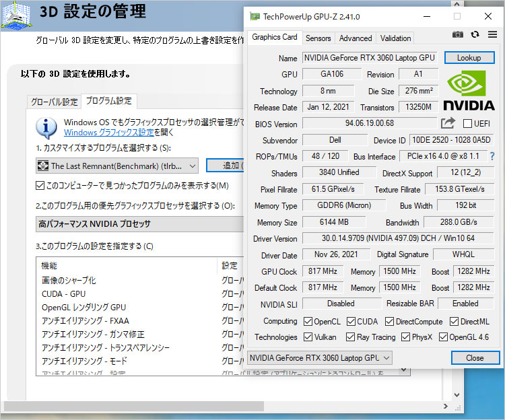Open the Windows グラフィックス設定 link

click(x=109, y=133)
